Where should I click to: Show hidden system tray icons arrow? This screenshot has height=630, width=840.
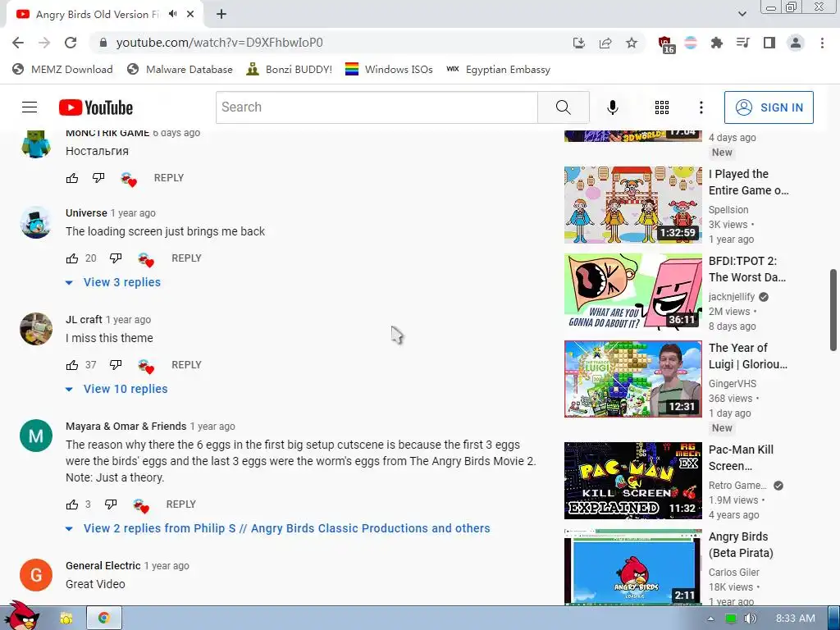[x=710, y=619]
